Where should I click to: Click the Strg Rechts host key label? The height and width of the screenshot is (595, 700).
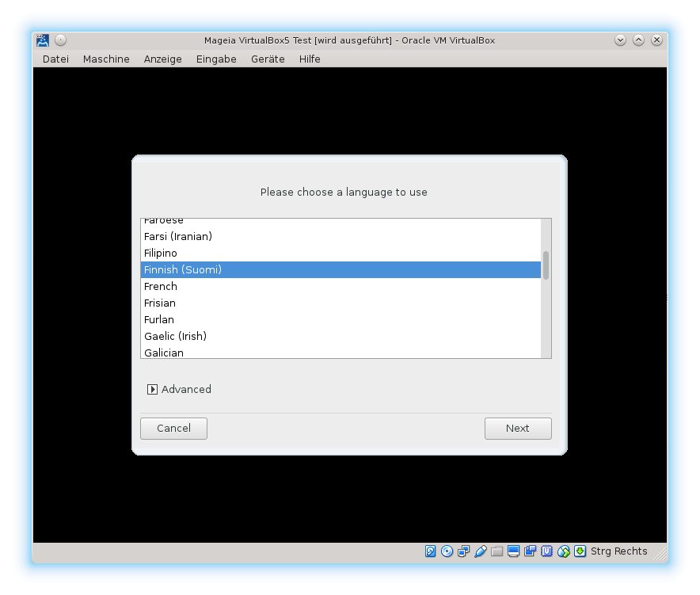tap(618, 551)
